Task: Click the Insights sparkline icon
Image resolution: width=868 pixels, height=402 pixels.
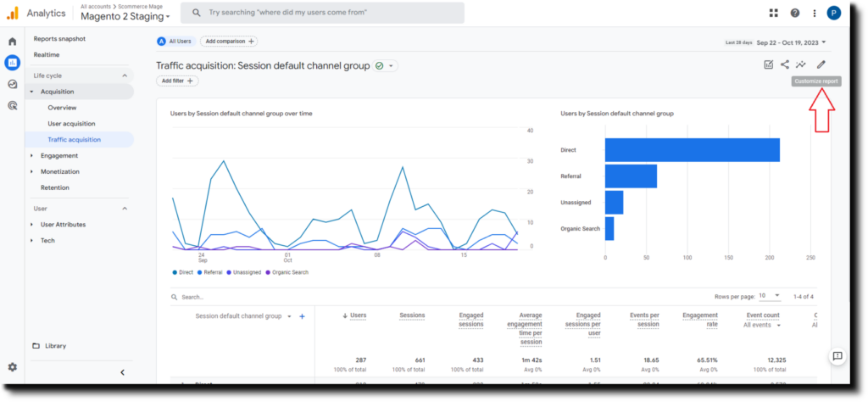Action: coord(802,64)
